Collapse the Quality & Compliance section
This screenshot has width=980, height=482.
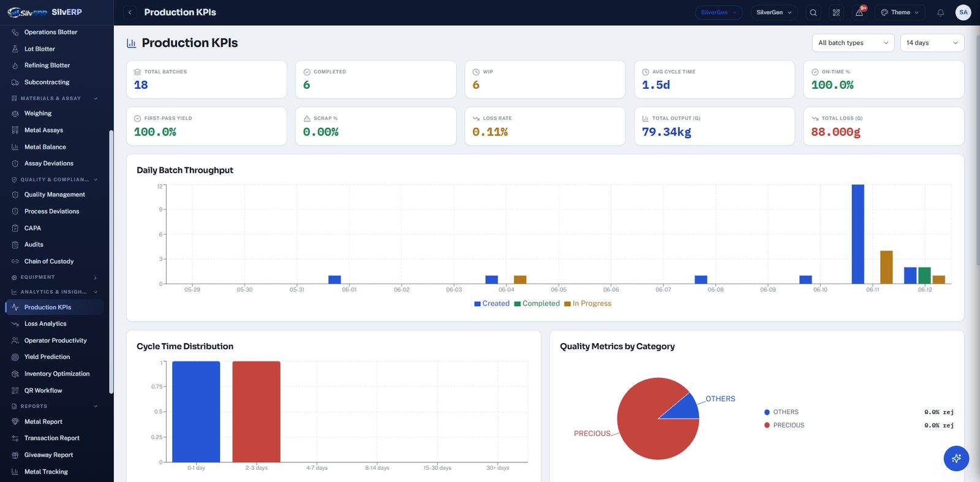click(x=55, y=180)
